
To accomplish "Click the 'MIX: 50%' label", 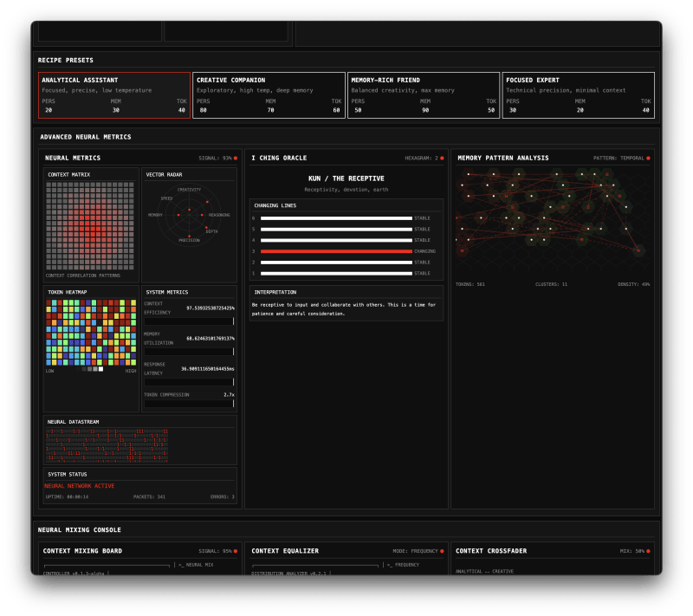I will click(x=632, y=551).
